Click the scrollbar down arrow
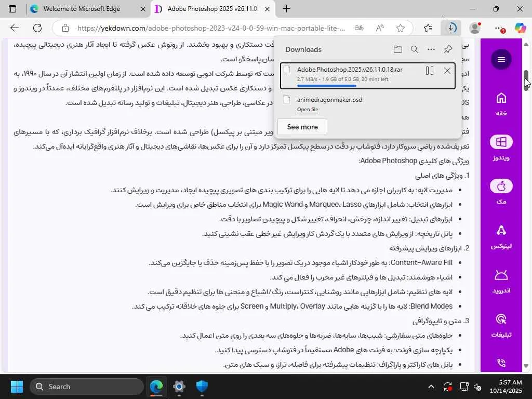 point(526,366)
